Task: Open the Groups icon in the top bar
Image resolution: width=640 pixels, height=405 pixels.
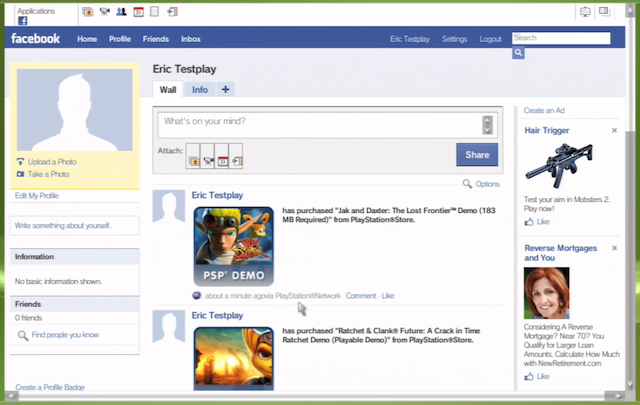Action: click(x=121, y=12)
